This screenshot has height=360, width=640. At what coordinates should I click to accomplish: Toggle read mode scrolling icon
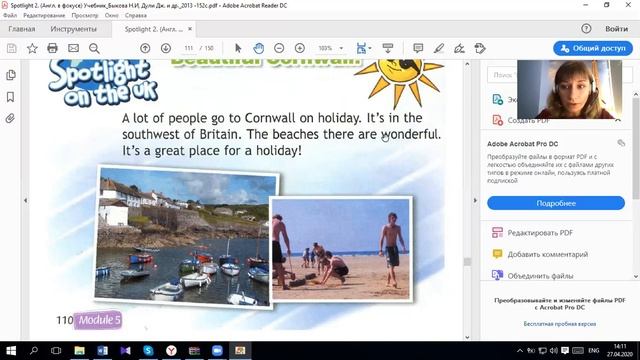pyautogui.click(x=388, y=48)
